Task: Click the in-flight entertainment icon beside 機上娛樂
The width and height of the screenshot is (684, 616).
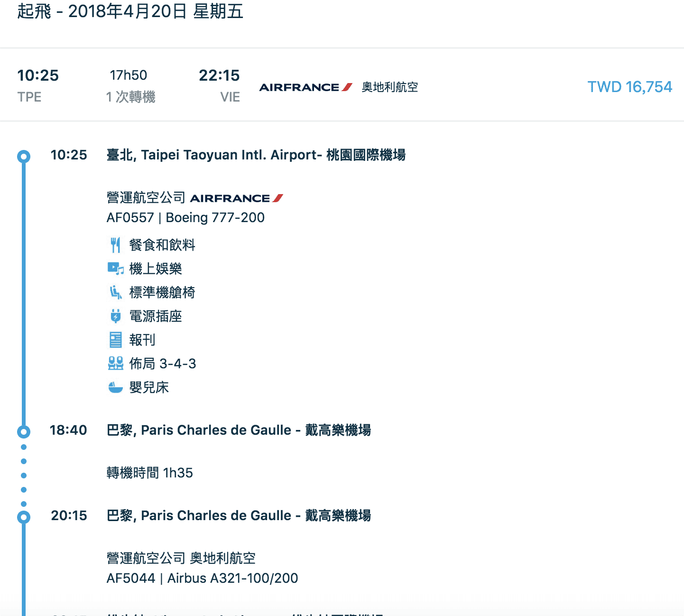Action: [116, 269]
